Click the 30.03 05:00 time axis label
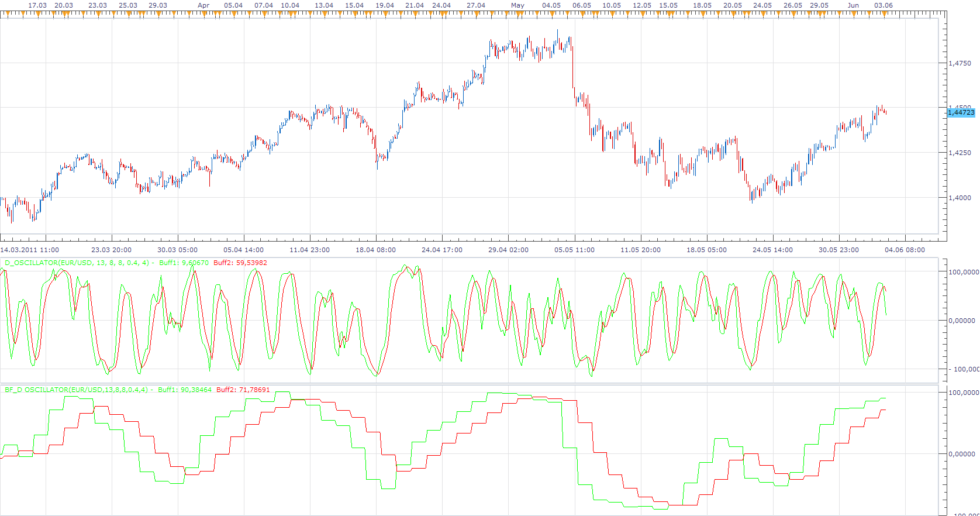The image size is (980, 516). coord(177,250)
